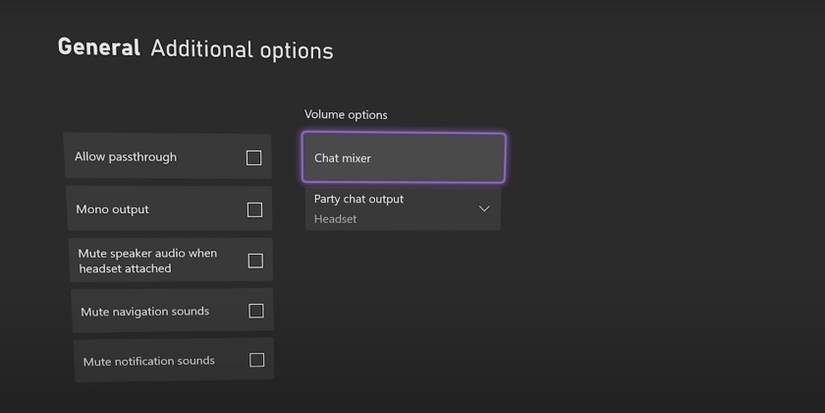The height and width of the screenshot is (413, 825).
Task: Select the Headset value under Party chat output
Action: tap(335, 219)
